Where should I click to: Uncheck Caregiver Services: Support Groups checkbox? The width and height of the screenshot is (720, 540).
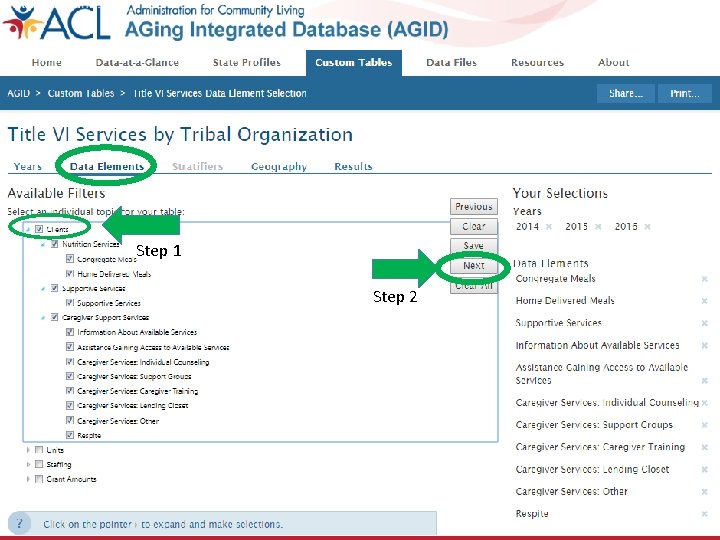(x=70, y=376)
